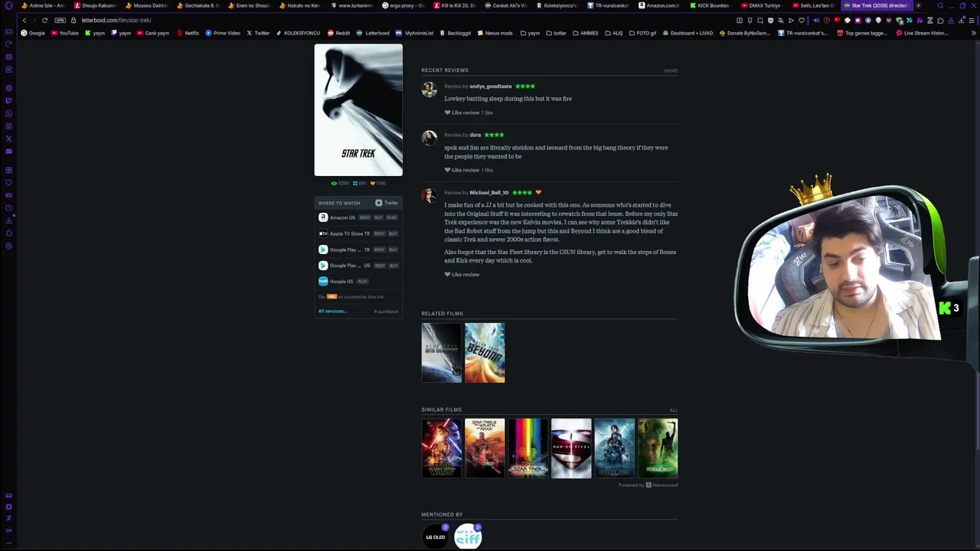Open the Amazon US service icon
The height and width of the screenshot is (551, 980).
323,217
